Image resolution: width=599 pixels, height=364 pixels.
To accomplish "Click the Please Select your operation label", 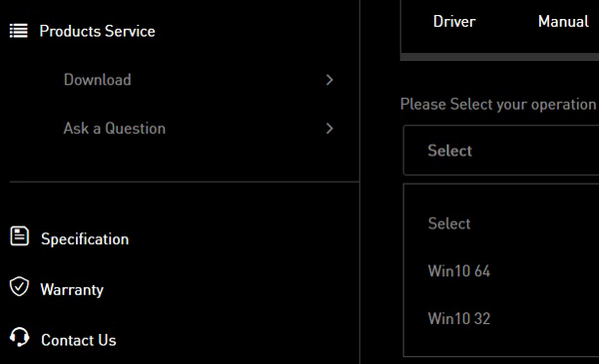I will coord(498,104).
